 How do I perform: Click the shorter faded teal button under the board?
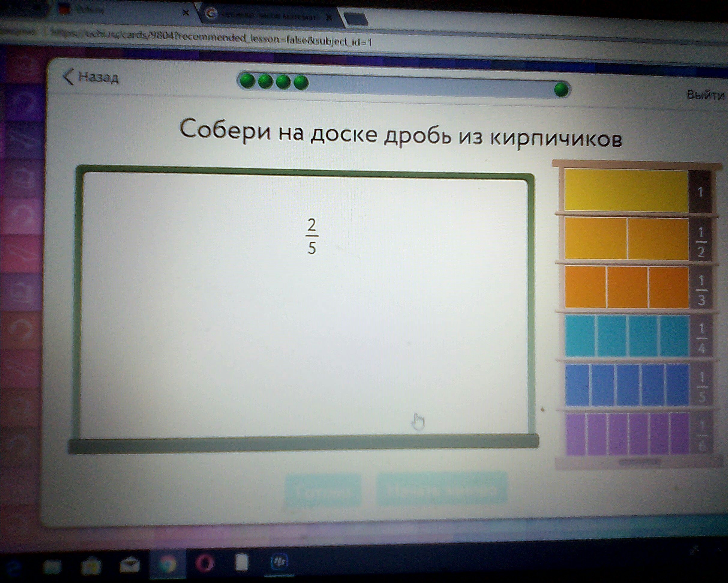tap(323, 490)
